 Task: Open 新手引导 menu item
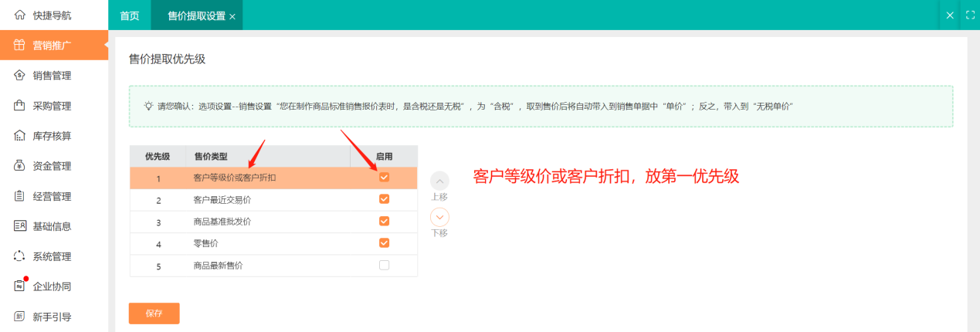click(x=54, y=317)
